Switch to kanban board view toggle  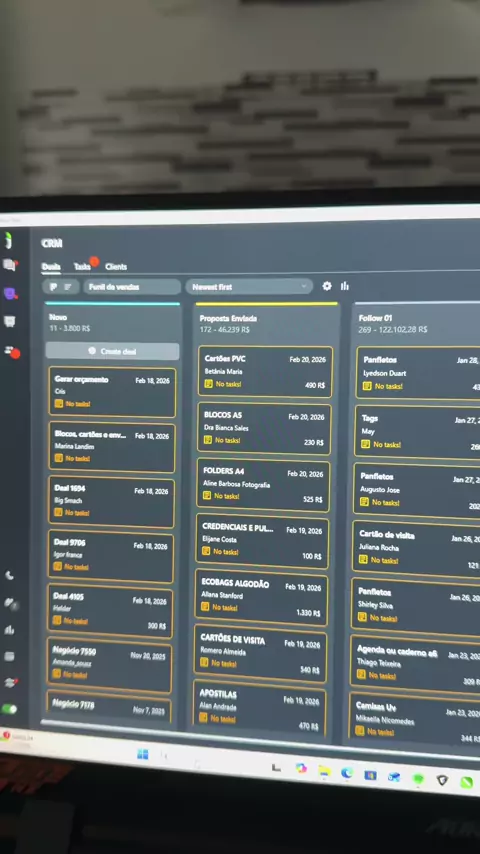[x=53, y=286]
